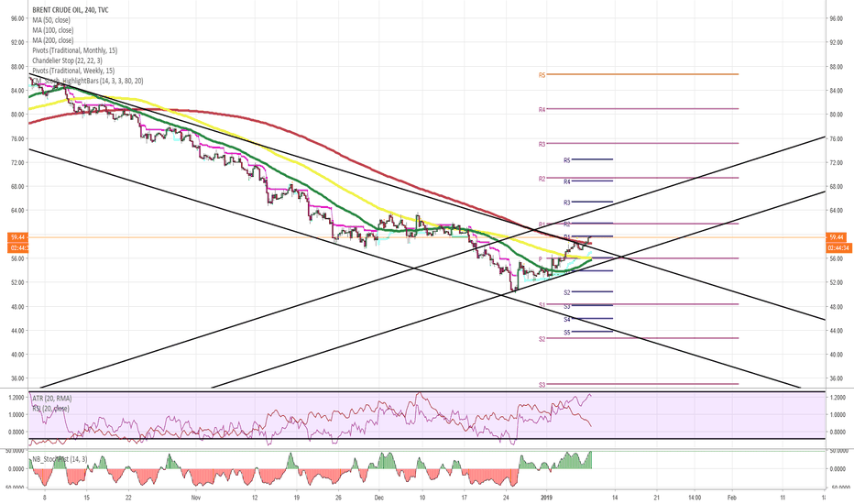854x504 pixels.
Task: Click the dark blue weekly R3 pivot label
Action: [567, 203]
